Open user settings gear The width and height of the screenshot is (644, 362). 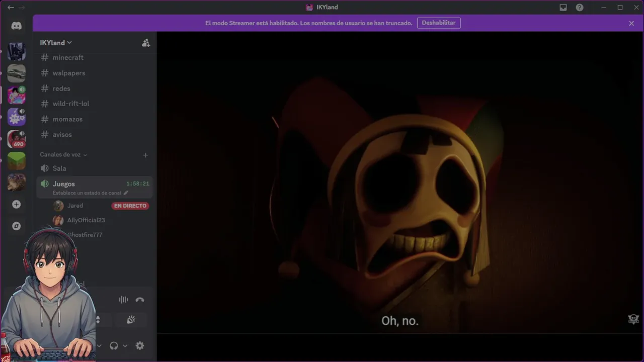point(140,345)
